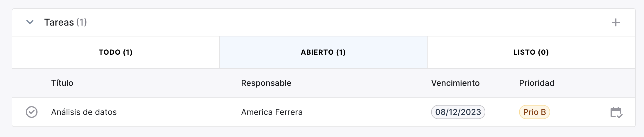Collapse the Tareas section chevron
Screen dimensions: 644x137
tap(30, 22)
